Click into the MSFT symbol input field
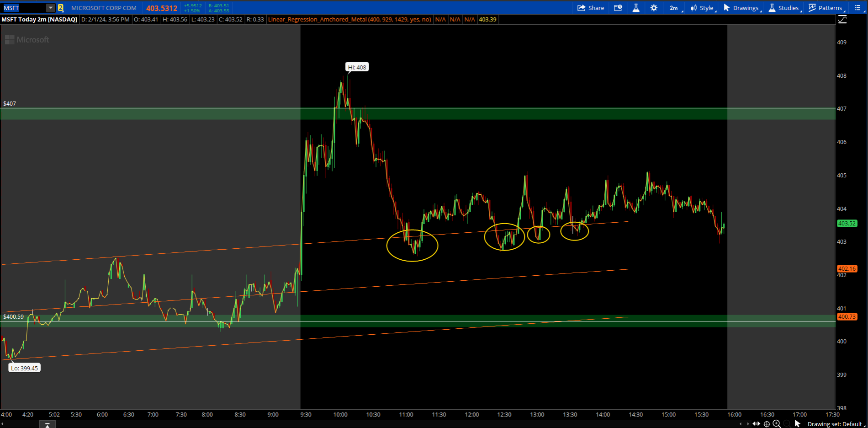Image resolution: width=868 pixels, height=428 pixels. [x=24, y=8]
